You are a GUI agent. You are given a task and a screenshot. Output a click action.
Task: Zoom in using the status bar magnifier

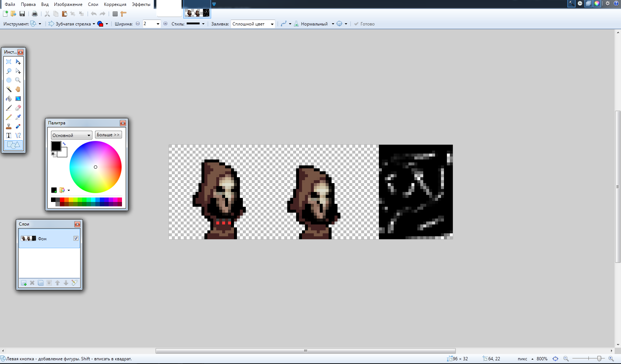(x=611, y=358)
